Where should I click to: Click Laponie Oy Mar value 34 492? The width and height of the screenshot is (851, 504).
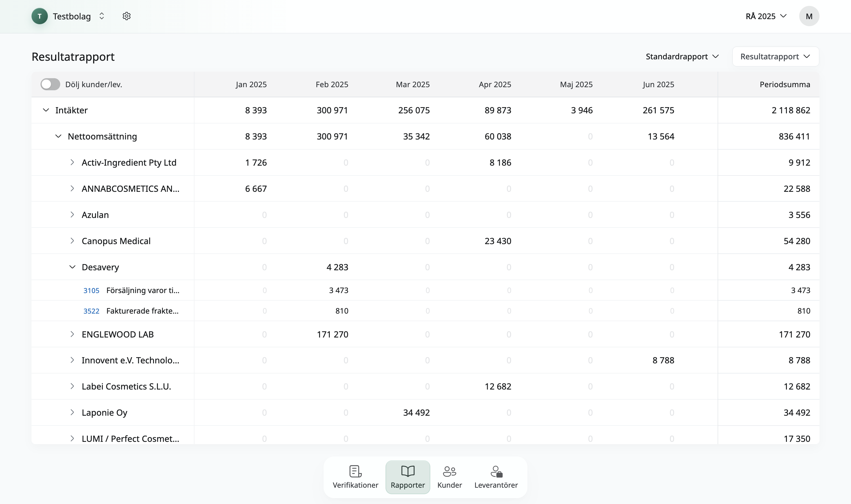click(416, 412)
